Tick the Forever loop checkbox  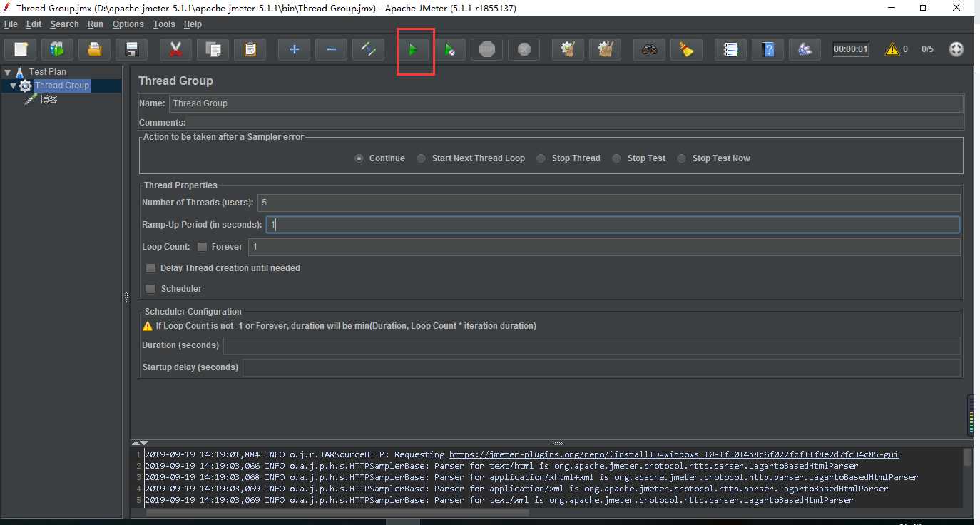(x=202, y=247)
